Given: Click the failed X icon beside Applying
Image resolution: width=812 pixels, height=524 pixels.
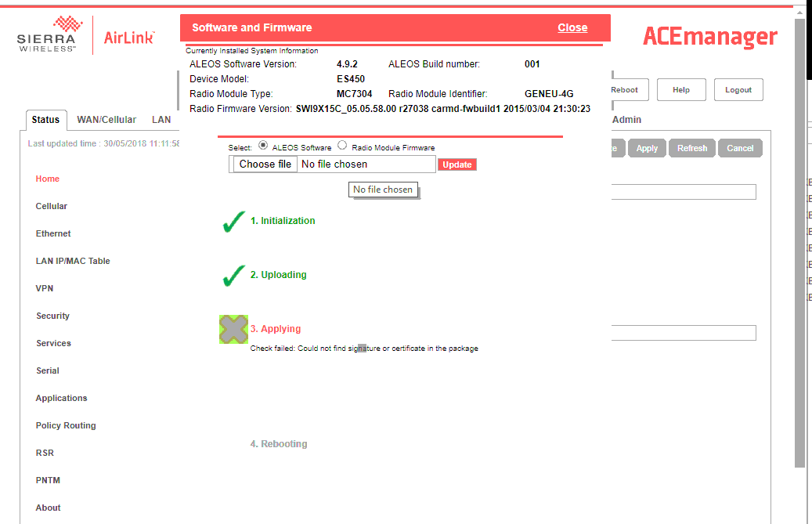Looking at the screenshot, I should [x=233, y=329].
